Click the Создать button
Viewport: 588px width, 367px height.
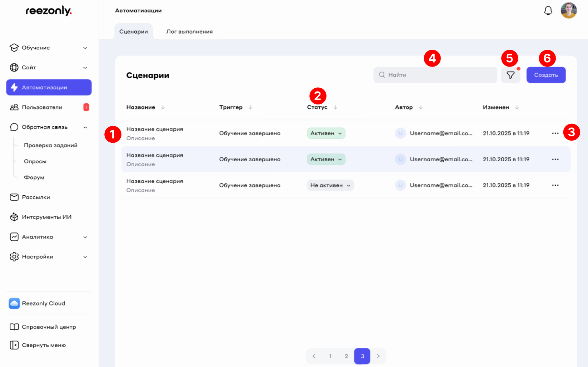(x=546, y=75)
